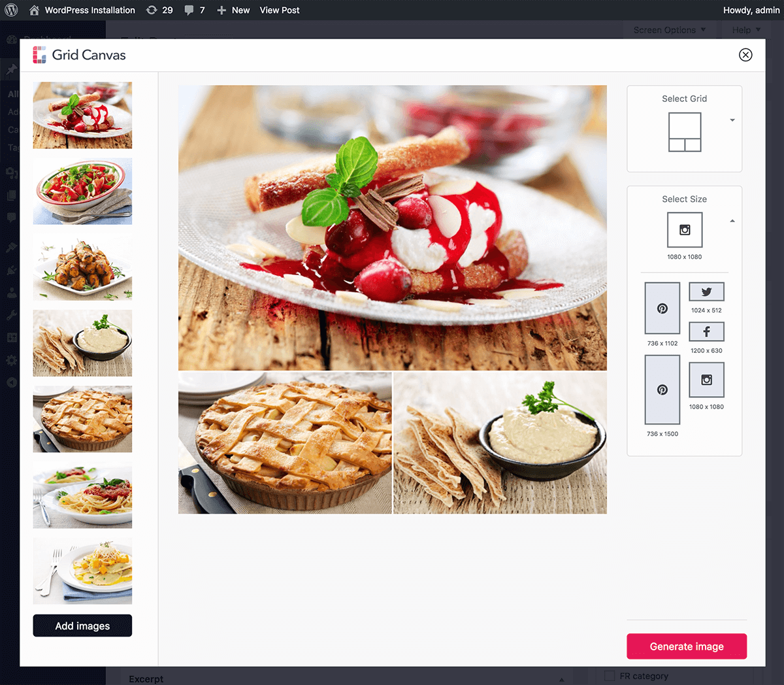This screenshot has height=685, width=784.
Task: Choose the Pinterest 736 x 1500 size
Action: [x=662, y=390]
